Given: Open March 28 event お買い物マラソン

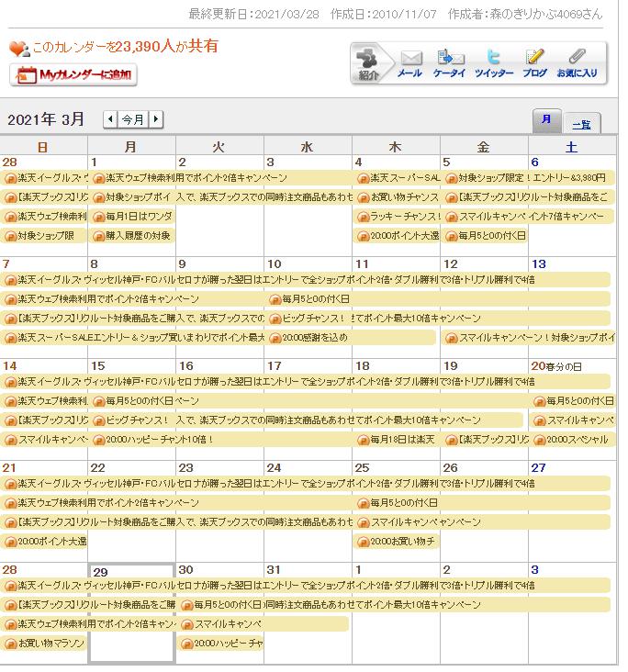Looking at the screenshot, I should coord(44,644).
